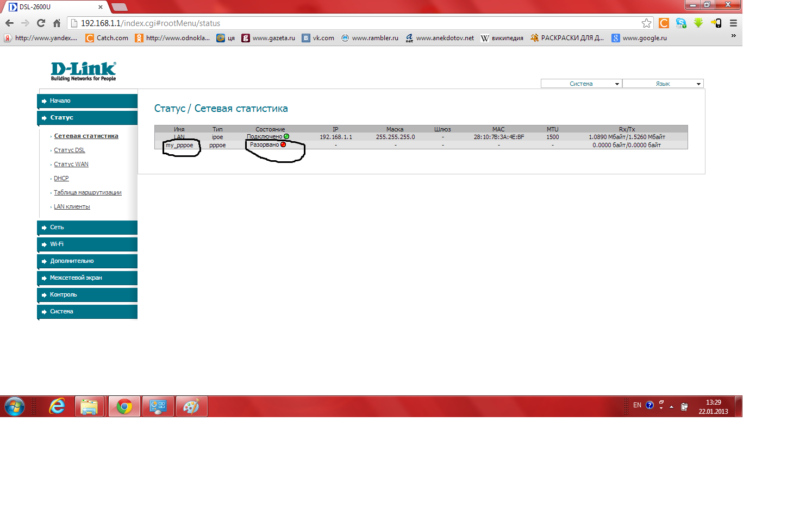
Task: Click the yellow arrow extension icon
Action: click(716, 23)
